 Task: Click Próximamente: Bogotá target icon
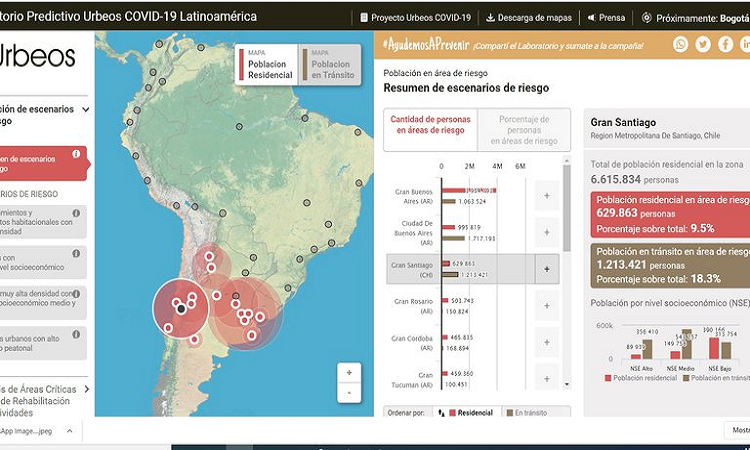(x=646, y=18)
